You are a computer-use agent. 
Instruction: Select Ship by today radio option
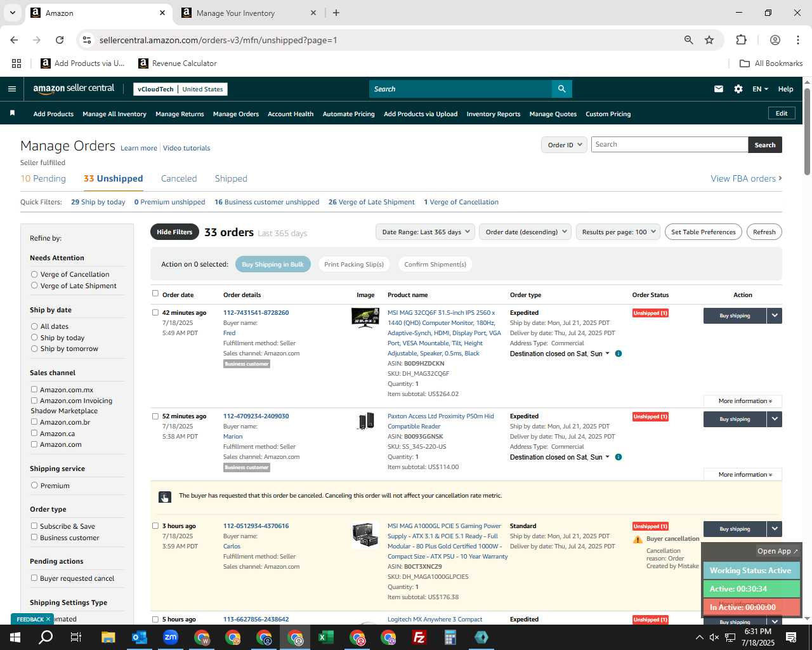(x=34, y=338)
